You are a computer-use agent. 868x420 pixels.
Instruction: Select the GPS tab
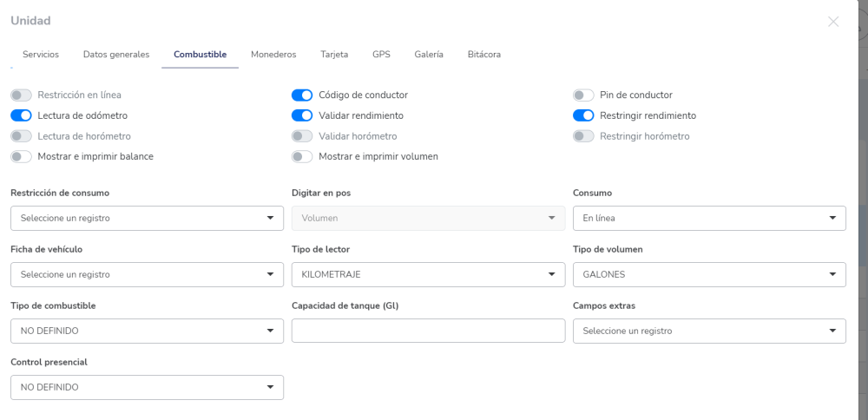[381, 55]
